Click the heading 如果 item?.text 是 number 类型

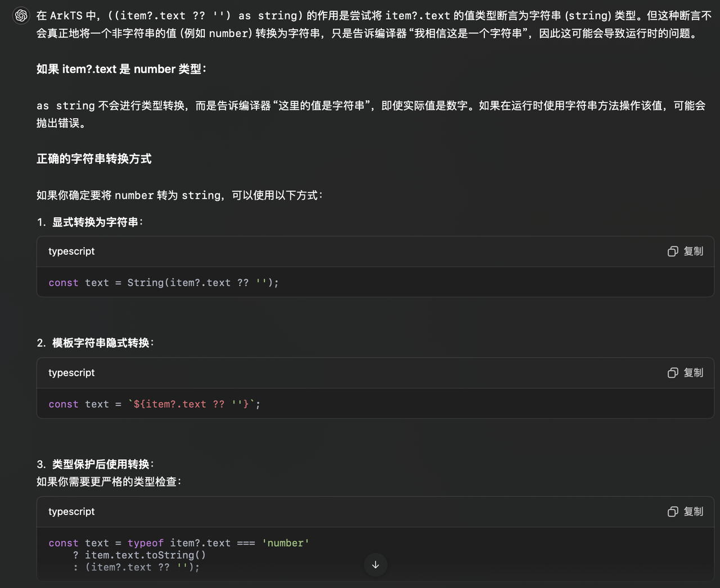(121, 69)
